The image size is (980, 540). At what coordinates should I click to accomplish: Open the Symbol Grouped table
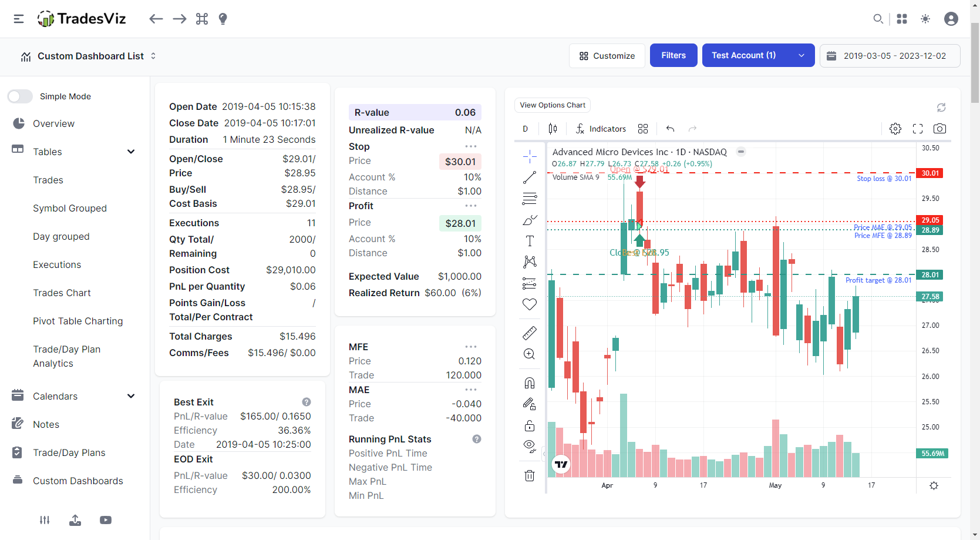point(70,208)
